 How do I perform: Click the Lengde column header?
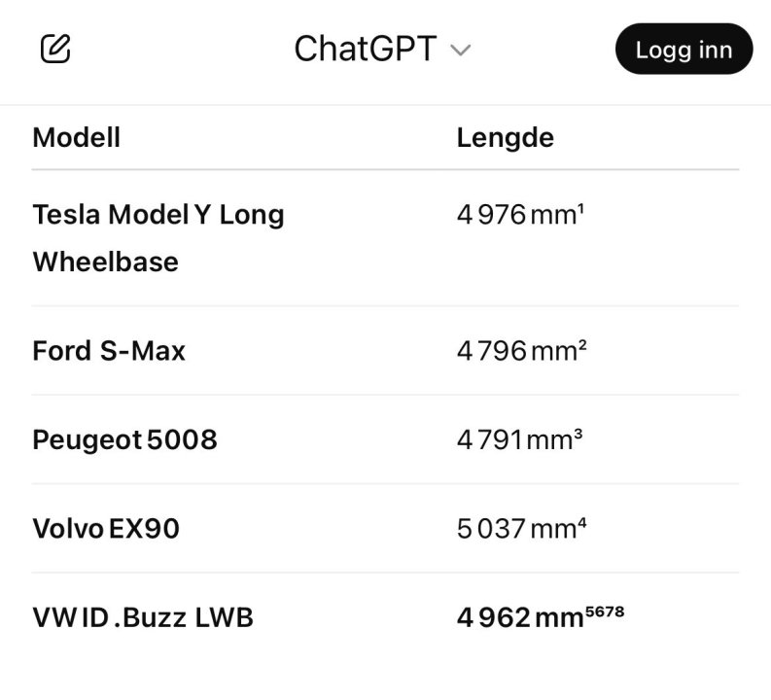pyautogui.click(x=505, y=137)
